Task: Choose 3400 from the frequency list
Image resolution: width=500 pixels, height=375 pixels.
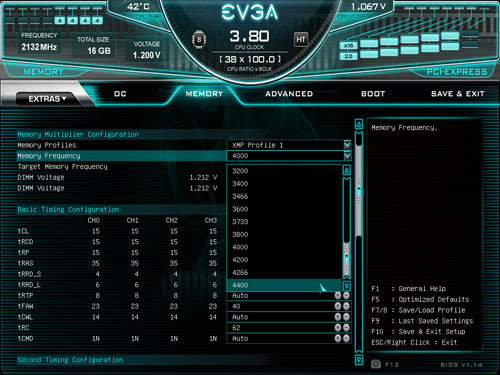Action: click(x=284, y=184)
